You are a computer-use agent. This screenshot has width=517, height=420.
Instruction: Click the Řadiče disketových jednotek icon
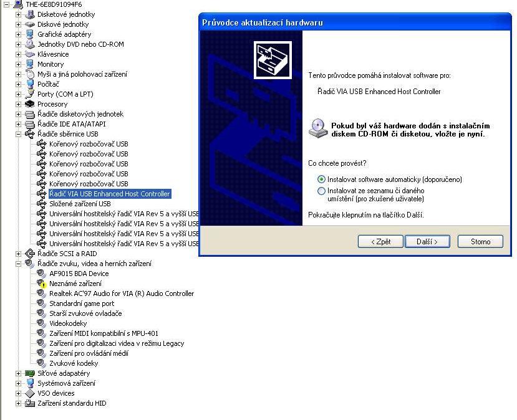tap(30, 114)
